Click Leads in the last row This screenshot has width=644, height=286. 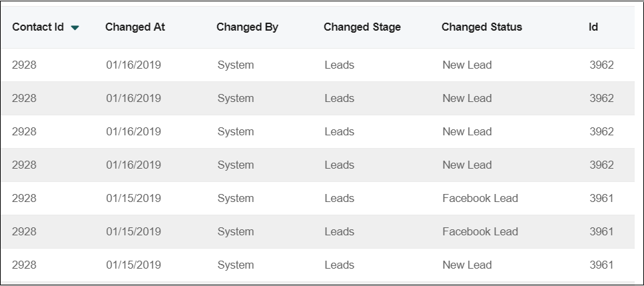pyautogui.click(x=339, y=265)
